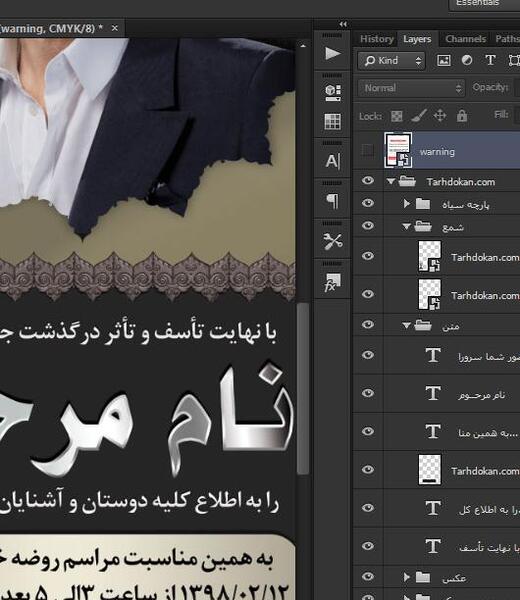Click the canvas scroll up arrow
Image resolution: width=520 pixels, height=600 pixels.
coord(303,46)
